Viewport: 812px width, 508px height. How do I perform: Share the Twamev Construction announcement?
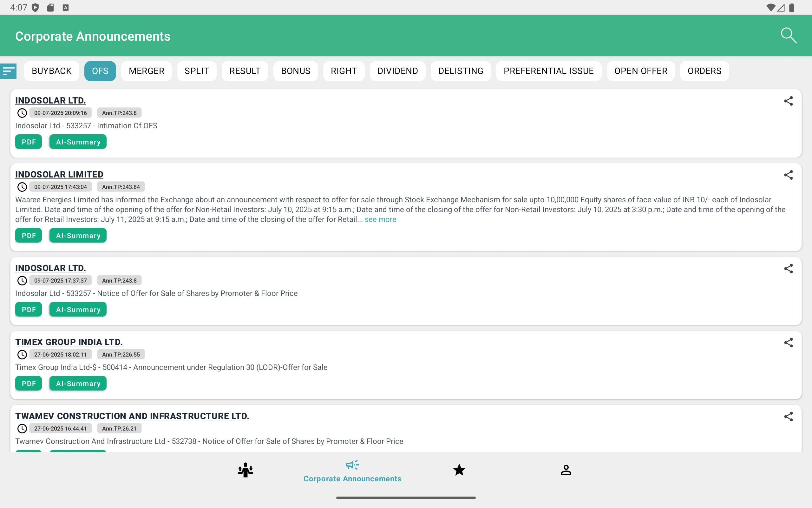788,416
